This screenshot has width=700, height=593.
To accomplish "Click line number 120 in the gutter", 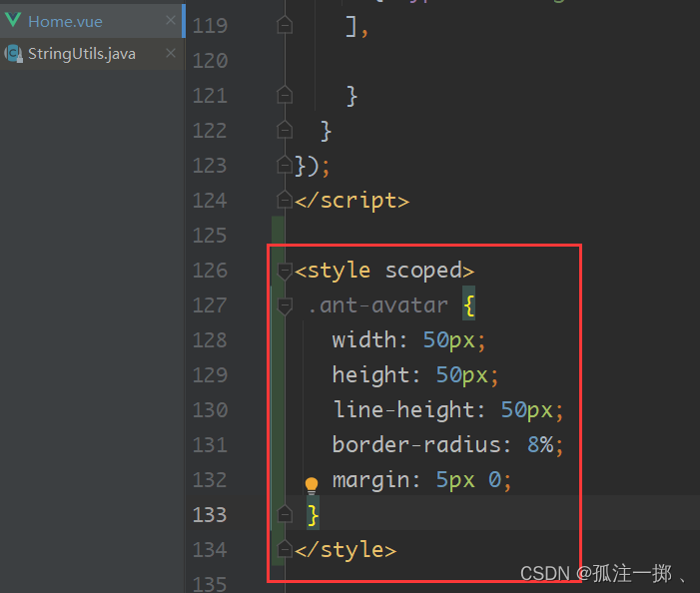I will point(210,61).
